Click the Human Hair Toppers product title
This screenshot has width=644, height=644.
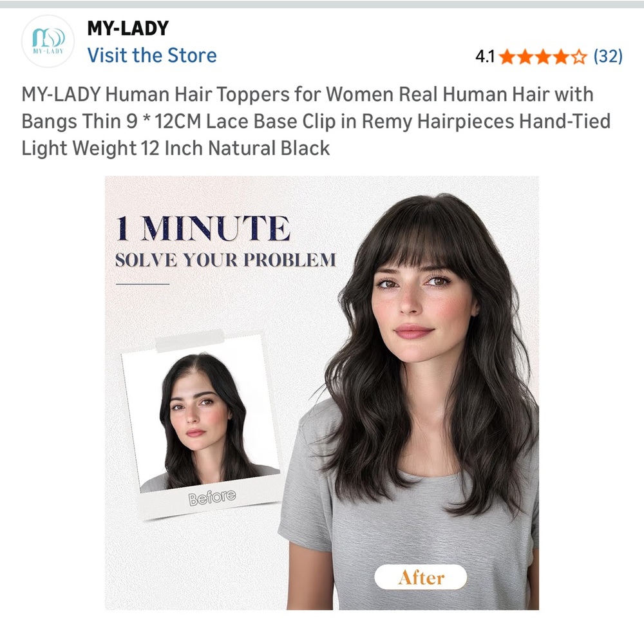coord(316,121)
